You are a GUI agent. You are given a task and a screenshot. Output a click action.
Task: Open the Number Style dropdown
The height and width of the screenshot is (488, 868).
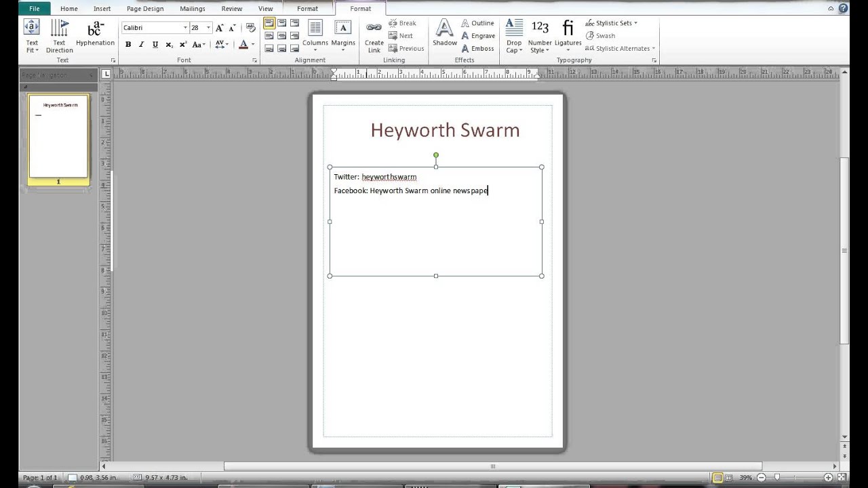pyautogui.click(x=540, y=37)
